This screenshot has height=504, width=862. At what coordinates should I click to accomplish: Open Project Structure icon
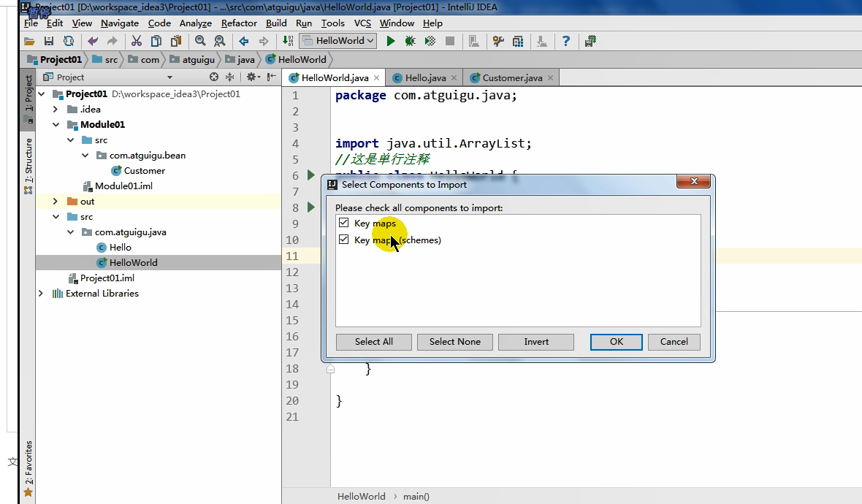(x=518, y=41)
